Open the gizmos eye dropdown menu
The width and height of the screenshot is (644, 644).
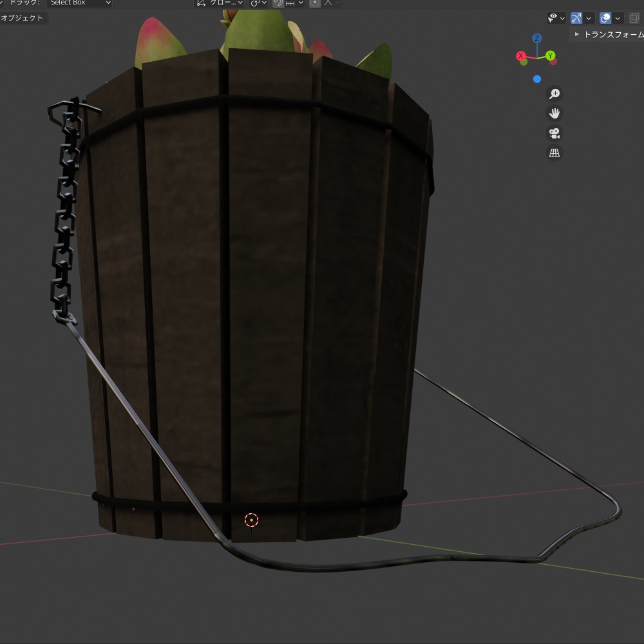point(562,18)
